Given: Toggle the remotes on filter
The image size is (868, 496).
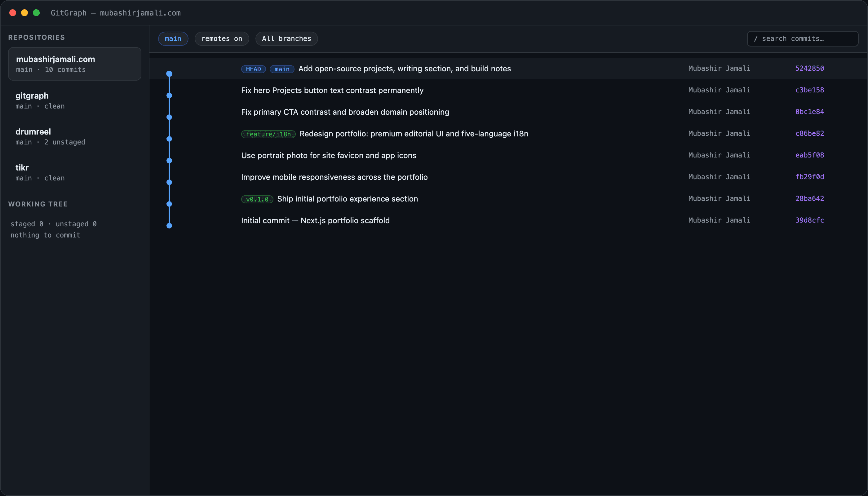Looking at the screenshot, I should click(222, 38).
